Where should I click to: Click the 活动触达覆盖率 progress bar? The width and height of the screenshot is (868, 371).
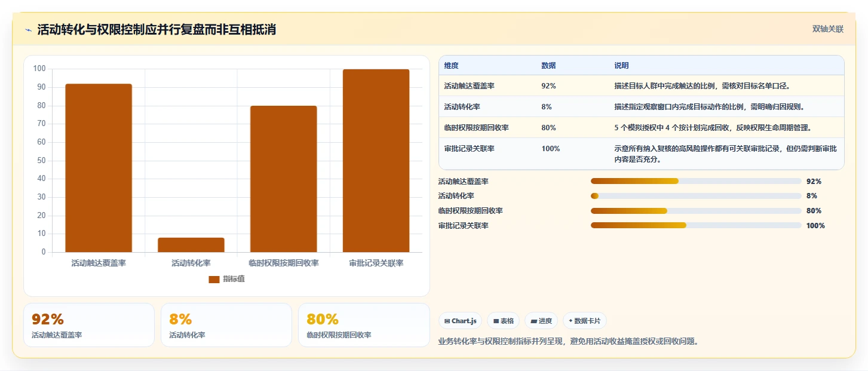696,181
